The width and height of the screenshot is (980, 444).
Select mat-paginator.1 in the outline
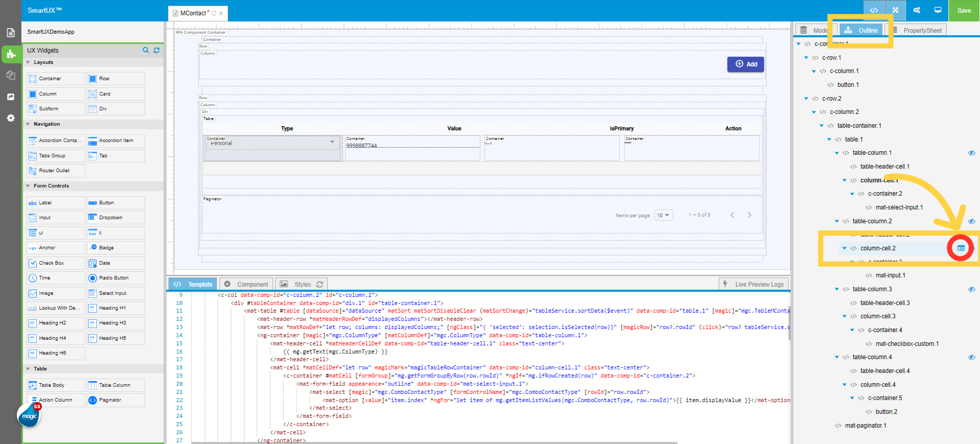coord(866,426)
